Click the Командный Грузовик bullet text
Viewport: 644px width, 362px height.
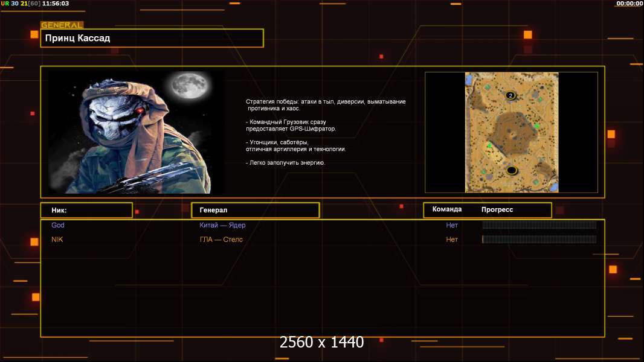(x=291, y=125)
